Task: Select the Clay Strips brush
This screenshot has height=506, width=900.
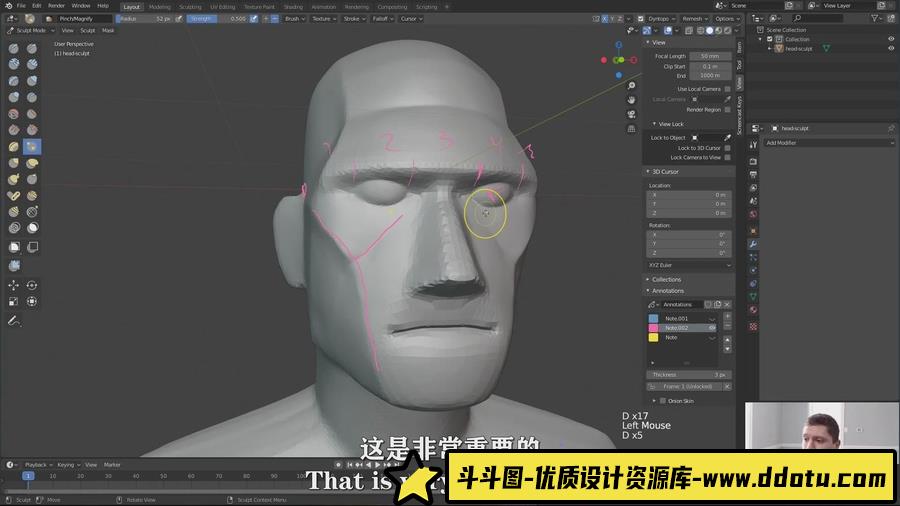Action: 32,64
